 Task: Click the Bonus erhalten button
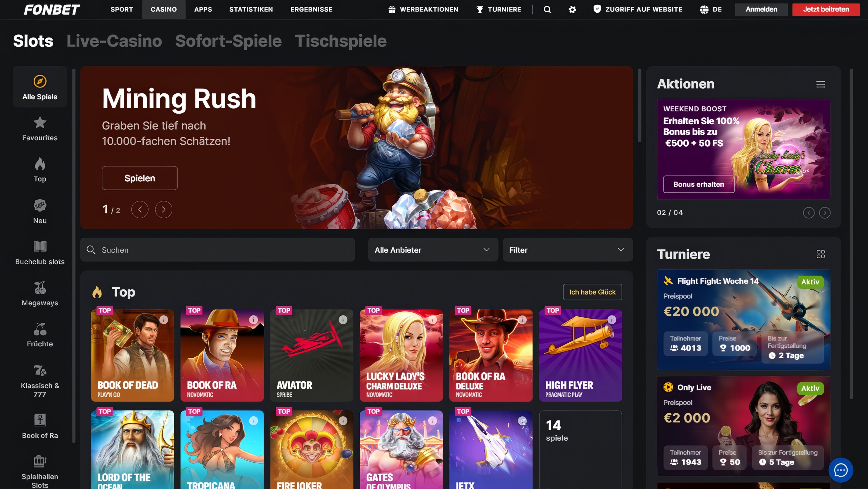tap(699, 184)
